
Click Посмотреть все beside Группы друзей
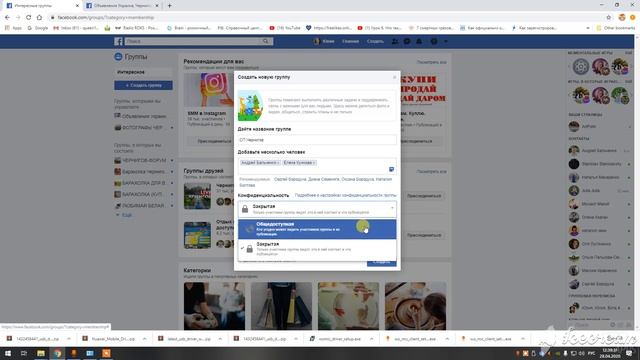pyautogui.click(x=431, y=171)
